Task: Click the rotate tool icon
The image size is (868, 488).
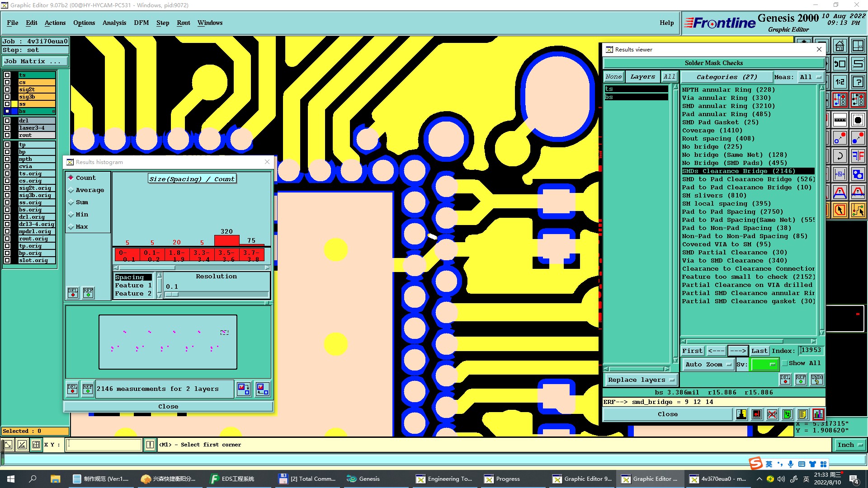Action: point(840,156)
